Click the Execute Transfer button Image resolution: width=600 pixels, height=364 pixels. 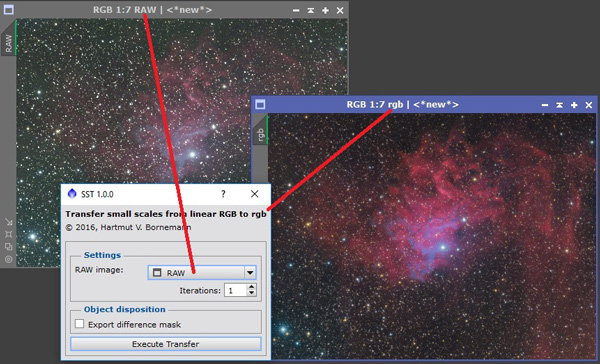[166, 344]
